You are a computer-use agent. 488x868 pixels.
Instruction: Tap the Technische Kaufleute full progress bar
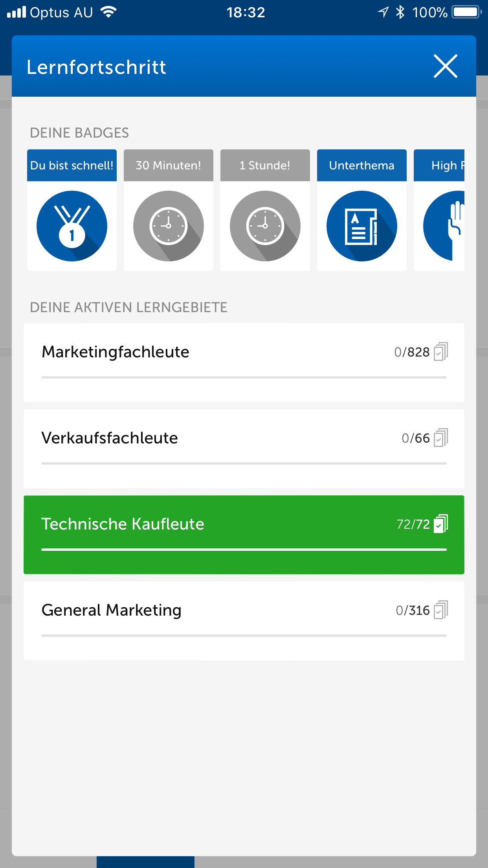tap(244, 550)
